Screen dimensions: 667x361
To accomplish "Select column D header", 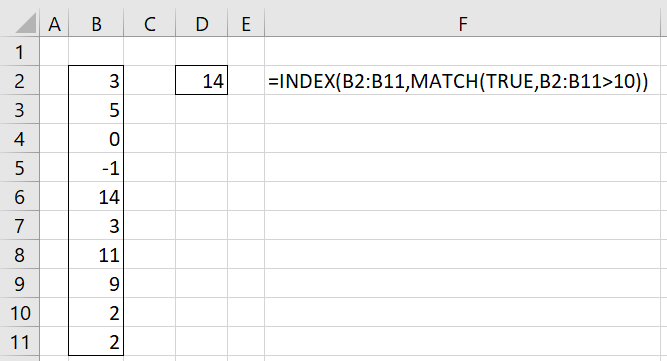I will pos(202,24).
